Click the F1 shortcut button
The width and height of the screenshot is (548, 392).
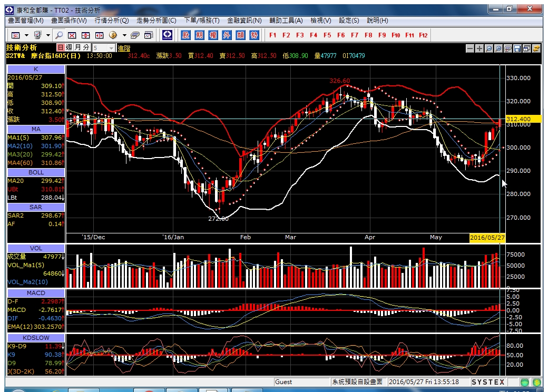coord(272,35)
